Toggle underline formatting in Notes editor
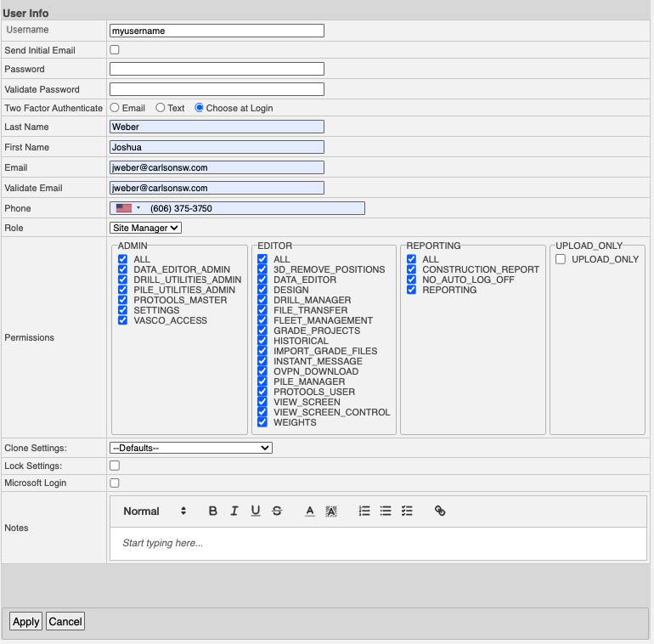The image size is (654, 644). pyautogui.click(x=256, y=511)
